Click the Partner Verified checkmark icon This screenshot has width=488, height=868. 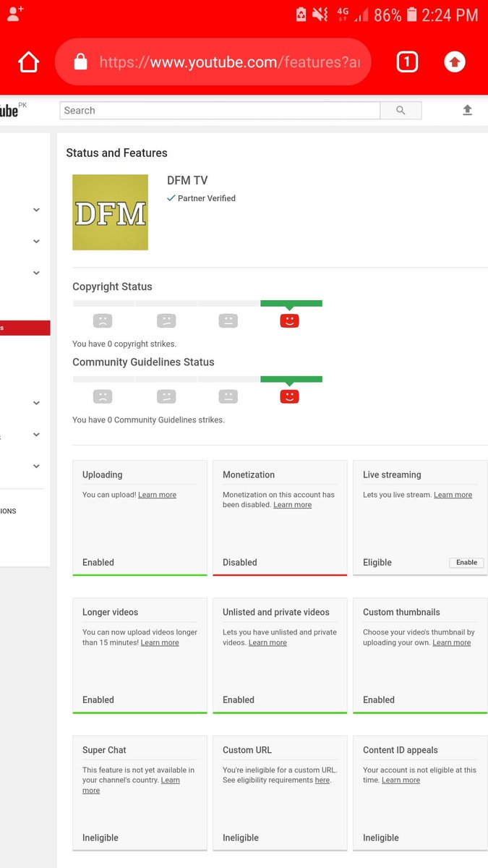171,198
